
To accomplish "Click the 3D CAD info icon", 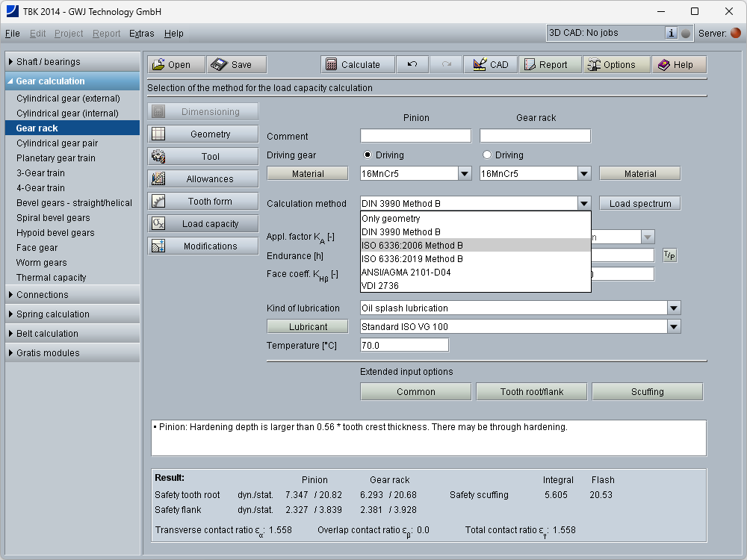I will (671, 33).
